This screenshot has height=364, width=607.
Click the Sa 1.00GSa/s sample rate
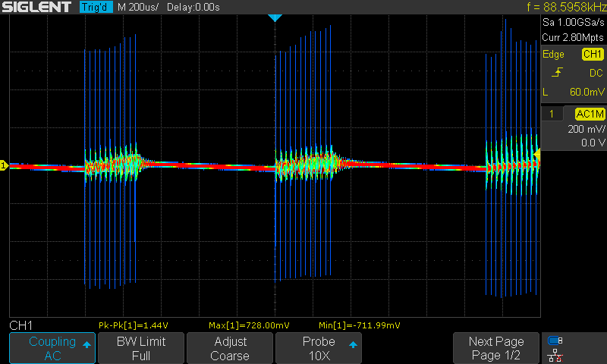click(573, 23)
